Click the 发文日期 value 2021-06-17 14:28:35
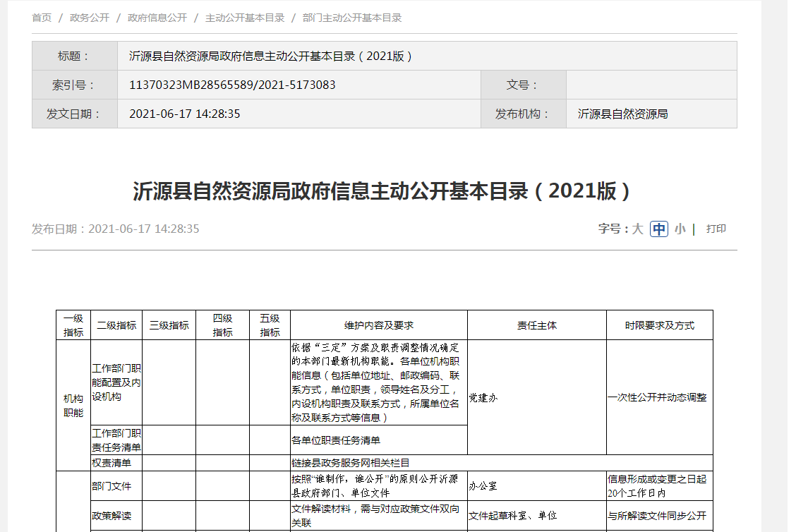The image size is (796, 532). [185, 114]
